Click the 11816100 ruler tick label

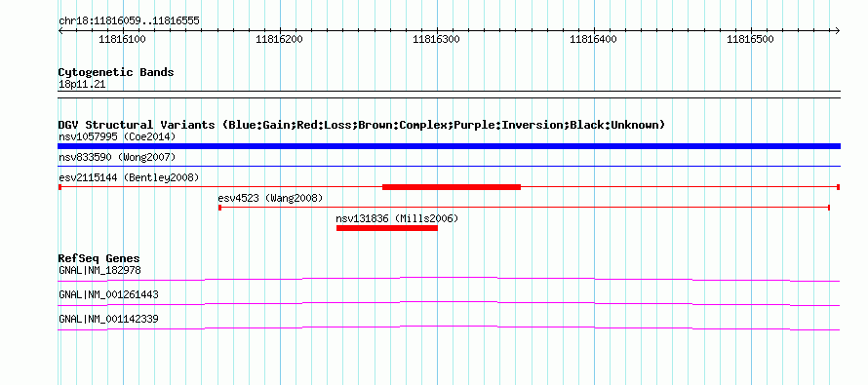pos(122,39)
